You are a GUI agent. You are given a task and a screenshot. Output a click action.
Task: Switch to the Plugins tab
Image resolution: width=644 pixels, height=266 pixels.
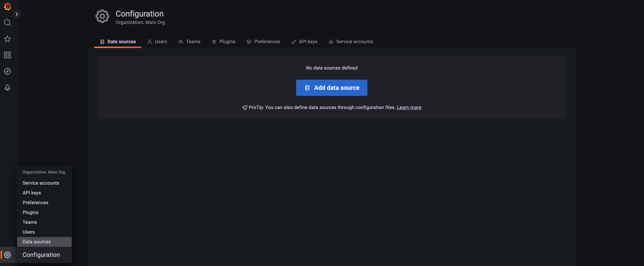224,42
